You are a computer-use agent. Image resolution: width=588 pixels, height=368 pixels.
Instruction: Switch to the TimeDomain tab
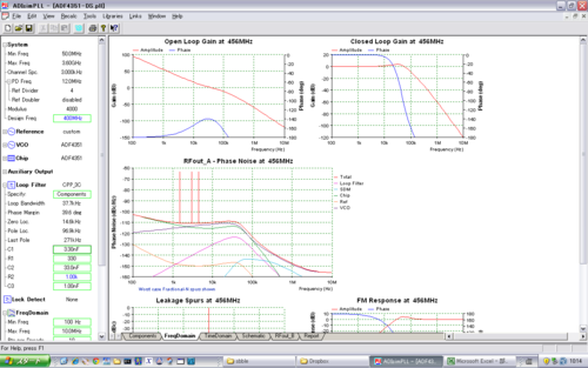pyautogui.click(x=218, y=336)
